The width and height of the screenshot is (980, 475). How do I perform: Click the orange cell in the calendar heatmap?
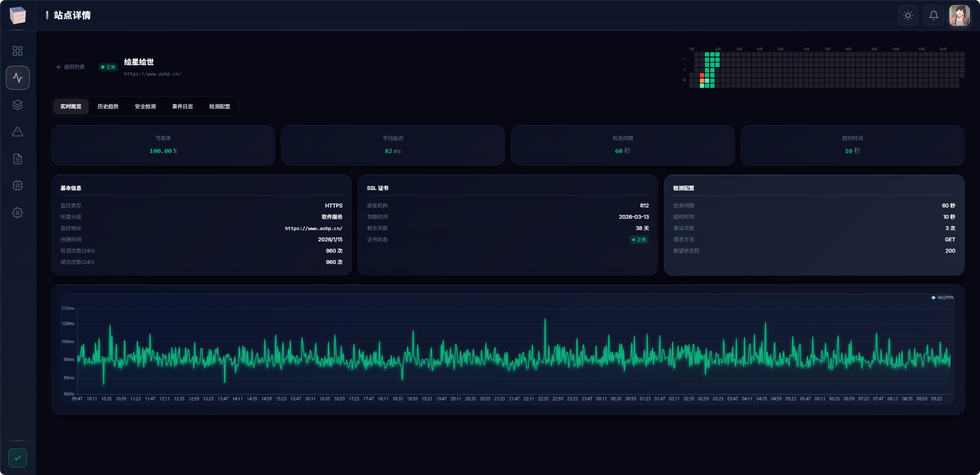(x=702, y=81)
